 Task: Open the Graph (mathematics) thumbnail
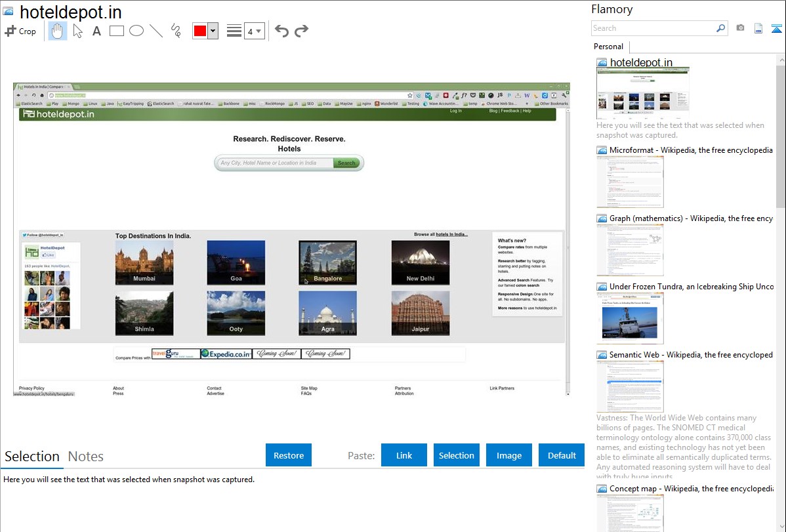point(630,250)
